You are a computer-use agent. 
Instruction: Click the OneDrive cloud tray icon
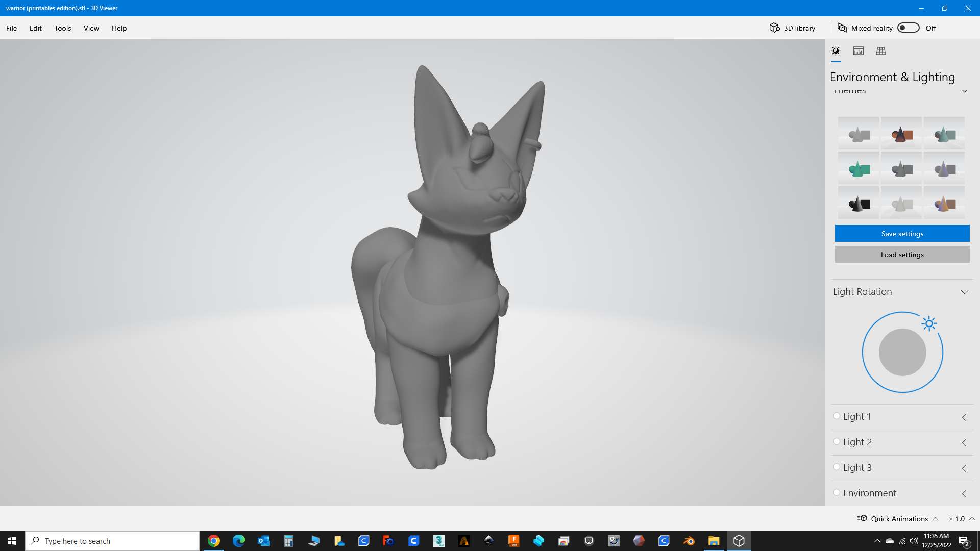click(x=890, y=541)
